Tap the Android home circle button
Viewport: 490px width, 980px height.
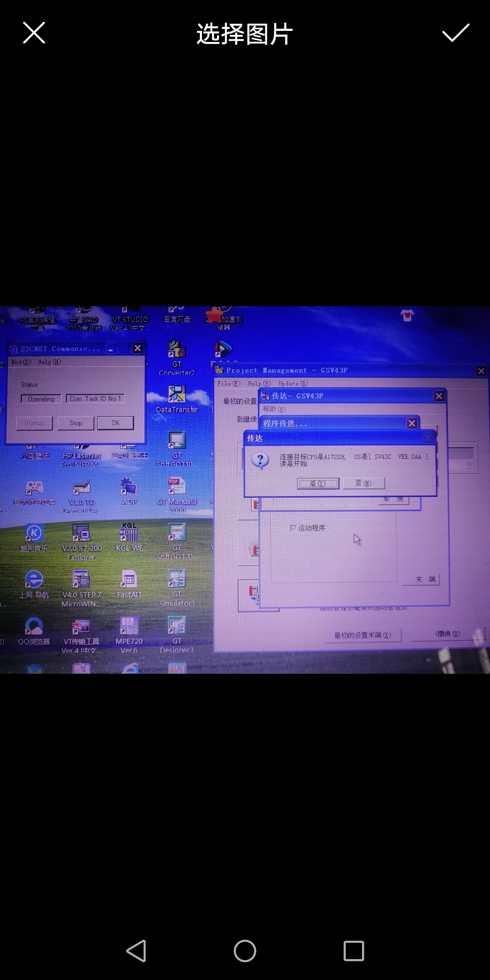(x=245, y=951)
